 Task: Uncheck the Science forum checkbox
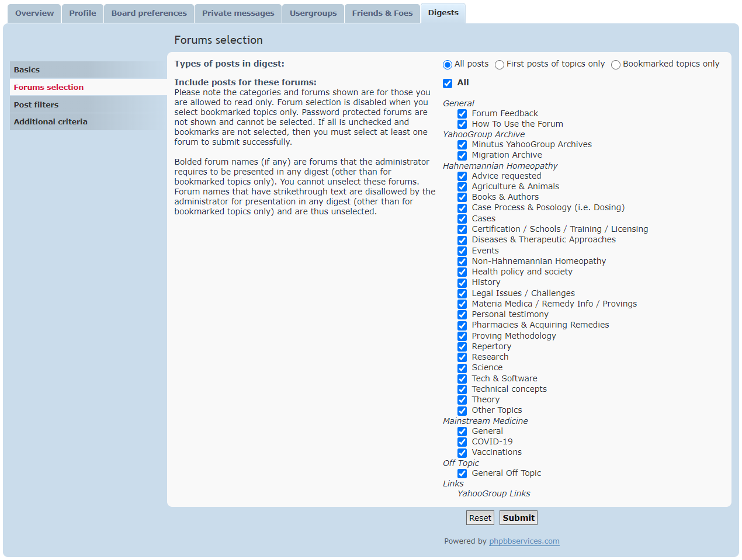(x=462, y=368)
